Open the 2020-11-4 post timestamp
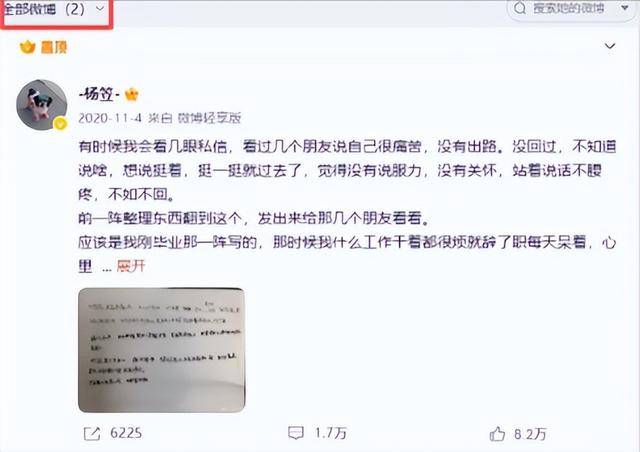640x452 pixels. 110,118
